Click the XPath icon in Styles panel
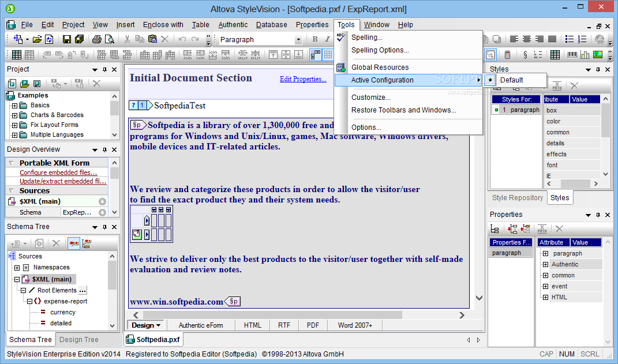This screenshot has width=618, height=364. coord(557,86)
